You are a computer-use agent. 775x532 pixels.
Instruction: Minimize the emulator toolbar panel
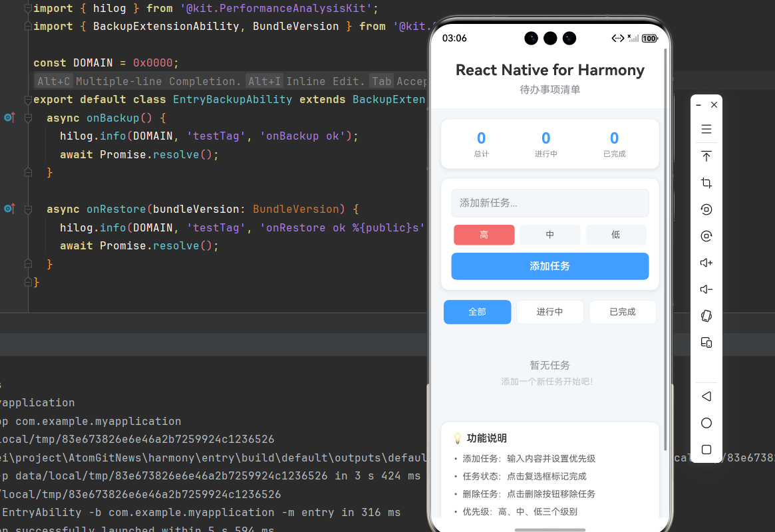click(698, 105)
